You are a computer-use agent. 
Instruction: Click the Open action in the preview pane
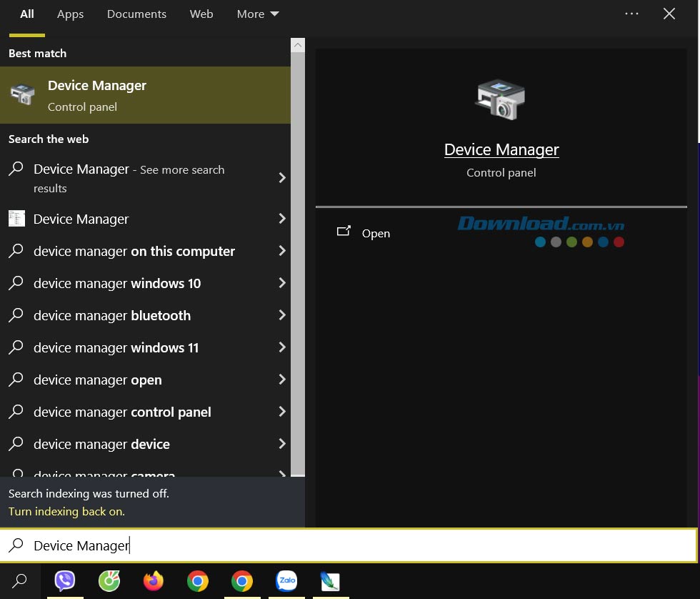[376, 233]
